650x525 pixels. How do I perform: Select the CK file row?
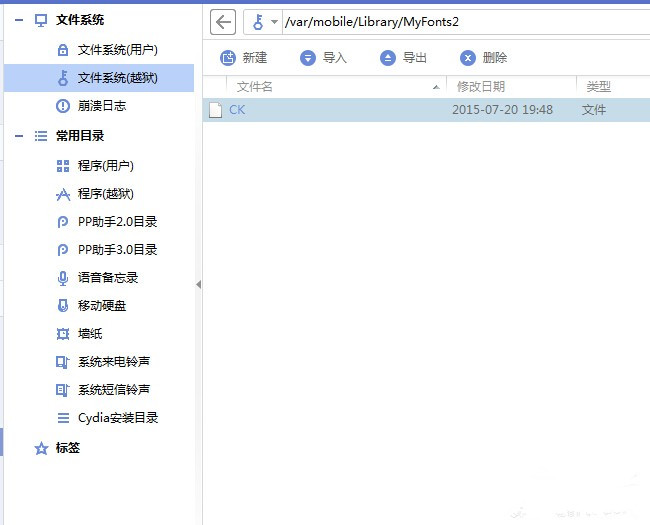pos(427,110)
